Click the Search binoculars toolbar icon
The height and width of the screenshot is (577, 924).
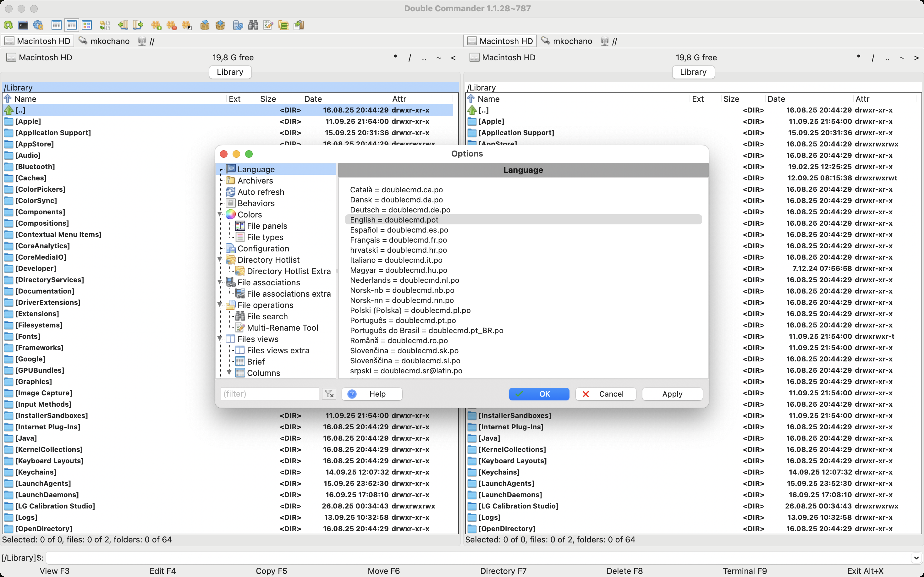pos(253,25)
